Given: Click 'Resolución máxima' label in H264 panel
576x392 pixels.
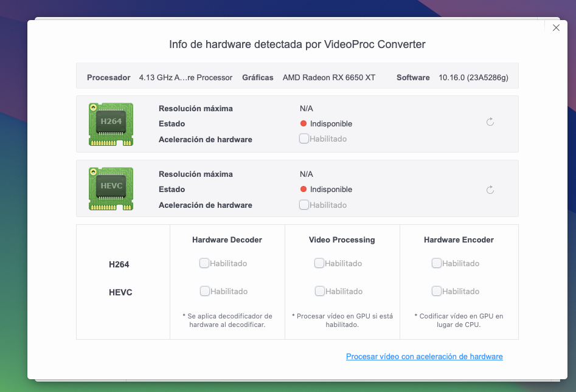Looking at the screenshot, I should pos(196,108).
